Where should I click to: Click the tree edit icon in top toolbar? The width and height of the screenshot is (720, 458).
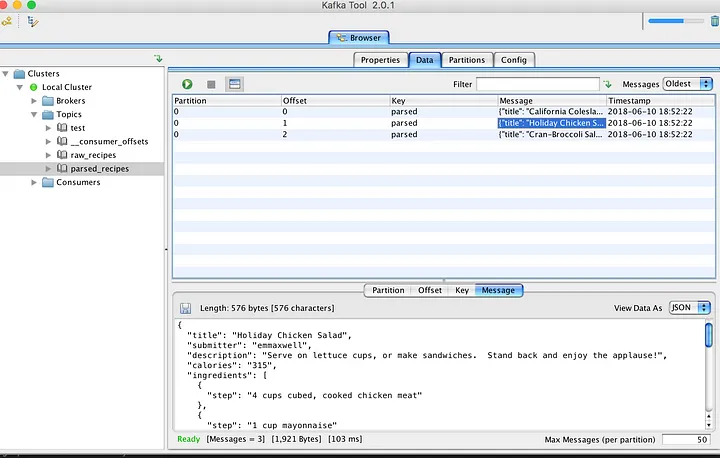[33, 20]
